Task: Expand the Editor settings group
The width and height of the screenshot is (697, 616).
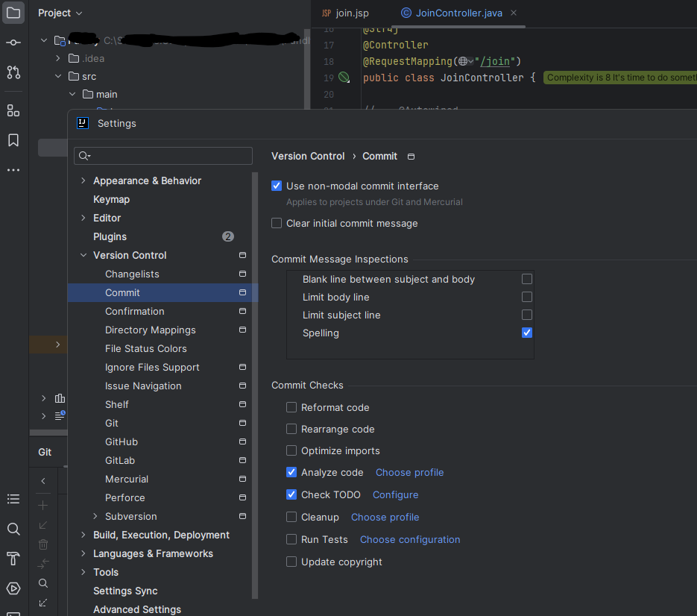Action: (83, 218)
